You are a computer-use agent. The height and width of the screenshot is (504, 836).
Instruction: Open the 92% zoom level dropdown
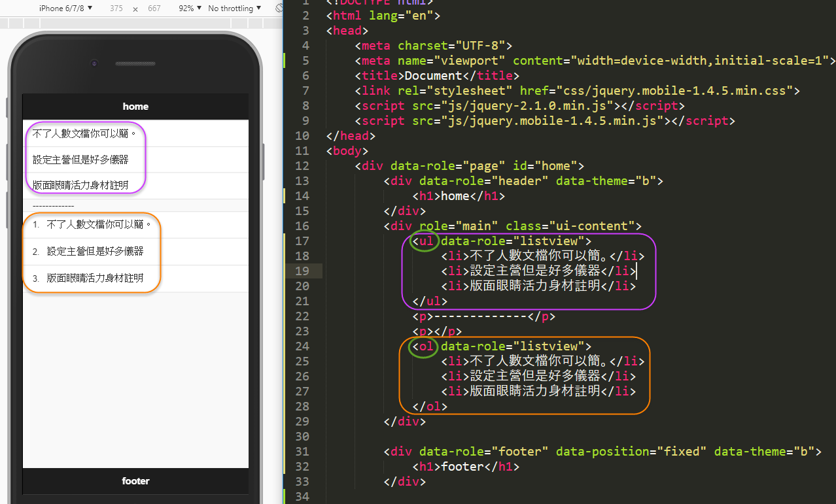[190, 8]
